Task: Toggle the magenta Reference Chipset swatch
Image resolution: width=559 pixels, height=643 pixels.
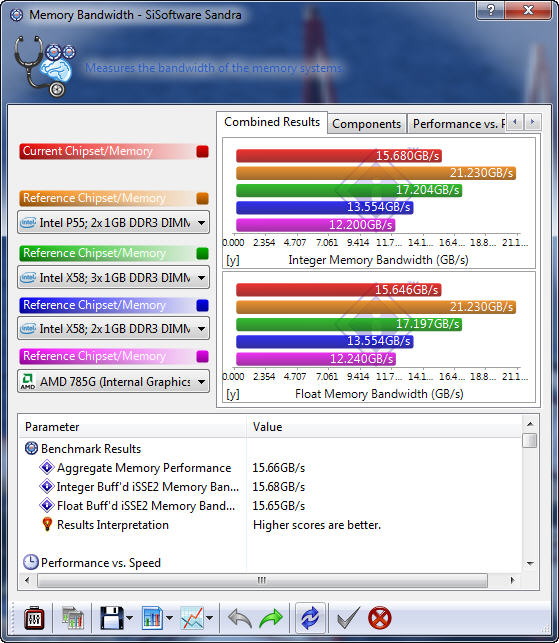Action: (x=203, y=356)
